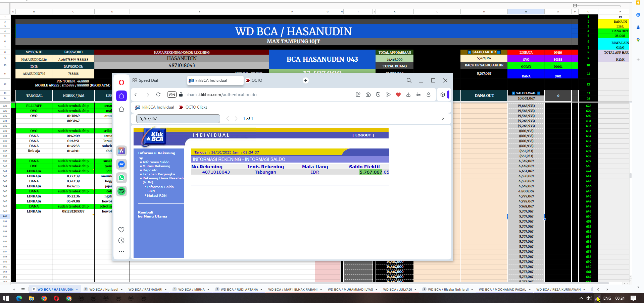Jump to the next find match
Screen dimensions: 644x303
tap(236, 119)
